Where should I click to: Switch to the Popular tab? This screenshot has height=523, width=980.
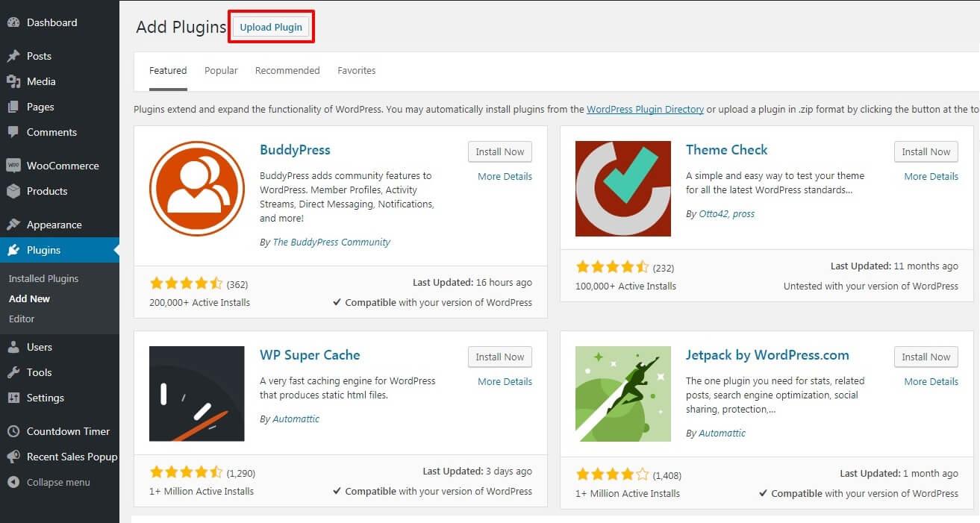[x=221, y=71]
